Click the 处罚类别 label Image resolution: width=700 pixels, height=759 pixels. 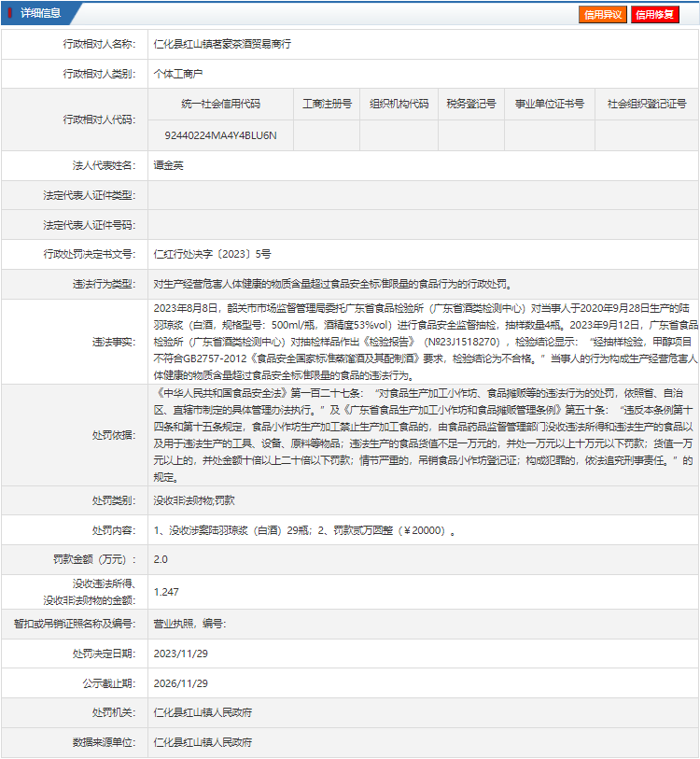[114, 500]
